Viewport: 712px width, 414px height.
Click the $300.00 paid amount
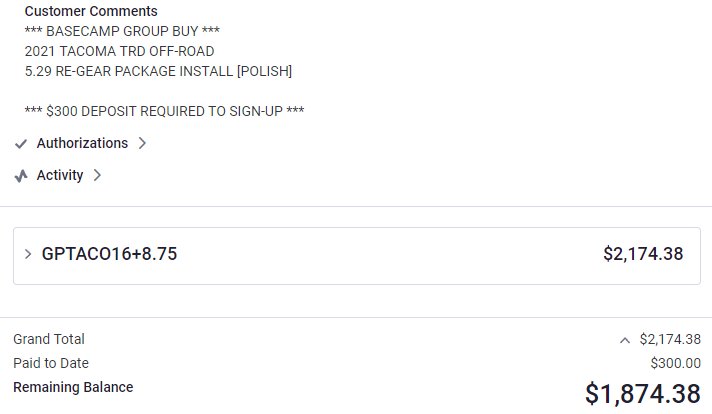(x=676, y=363)
